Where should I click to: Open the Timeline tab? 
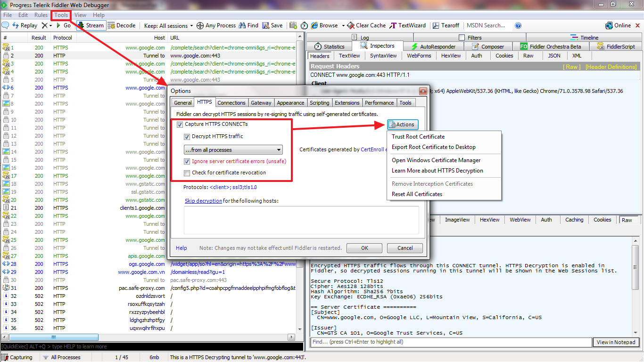click(585, 38)
